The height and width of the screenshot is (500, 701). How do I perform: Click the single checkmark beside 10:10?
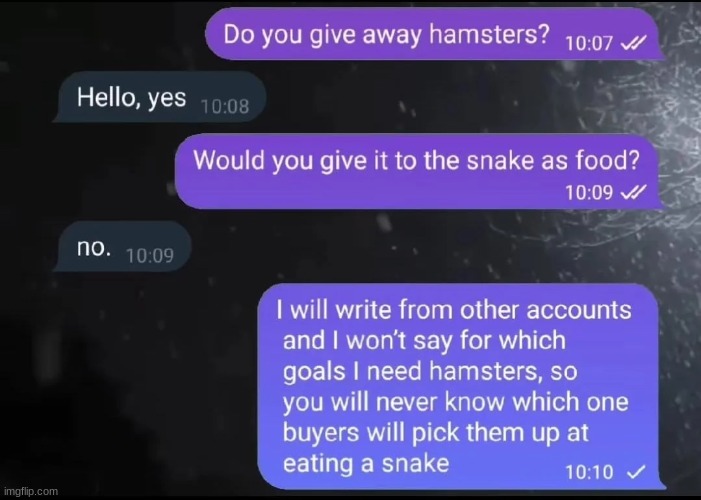click(x=636, y=472)
